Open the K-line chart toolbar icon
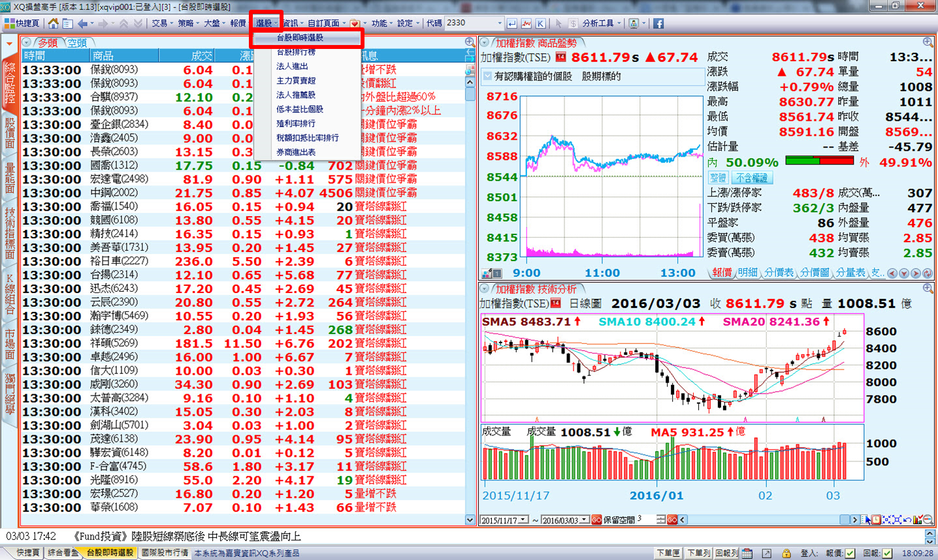Viewport: 938px width, 560px height. (x=541, y=23)
